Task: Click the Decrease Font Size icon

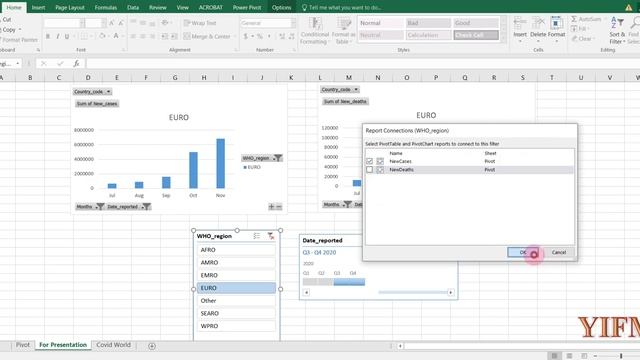Action: pyautogui.click(x=121, y=23)
